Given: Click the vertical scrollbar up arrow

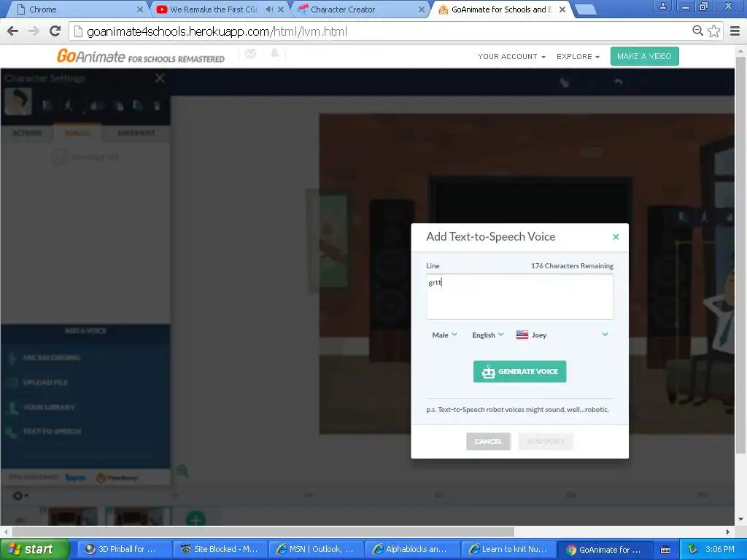Looking at the screenshot, I should coord(741,50).
